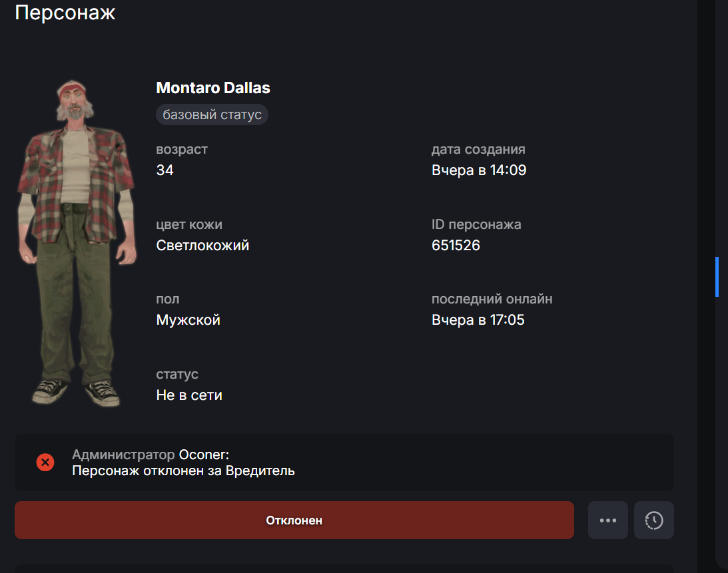This screenshot has width=728, height=573.
Task: Click the Персонаж section heading
Action: click(x=65, y=12)
